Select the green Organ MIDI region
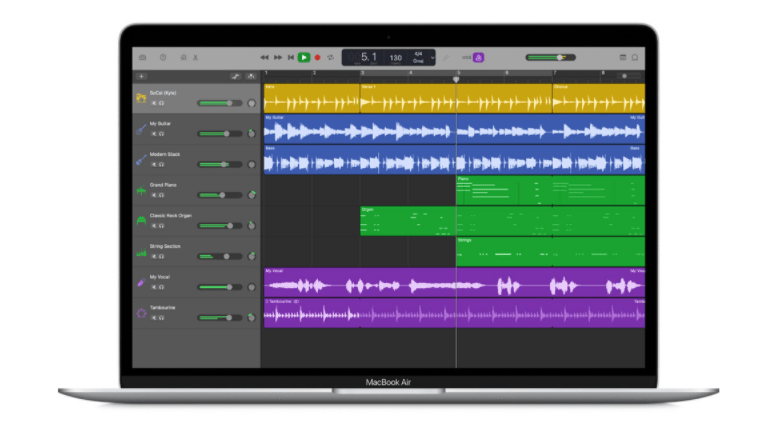The image size is (768, 442). [x=502, y=221]
